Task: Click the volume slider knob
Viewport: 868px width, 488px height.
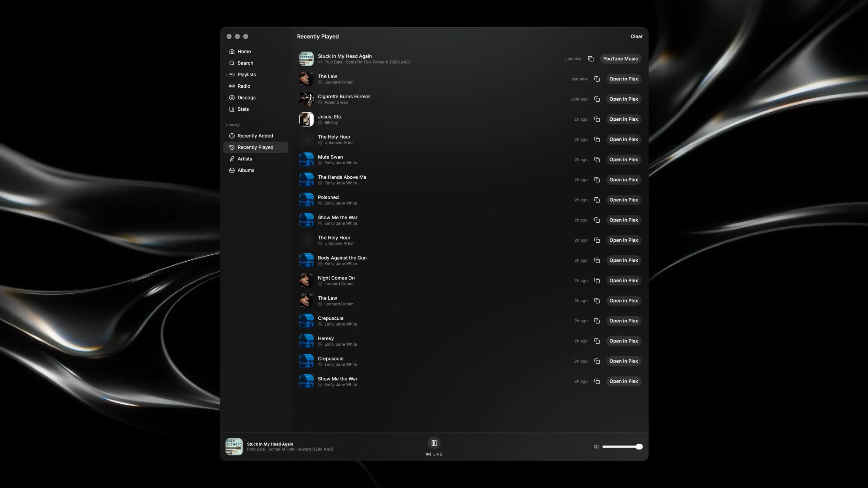Action: [x=639, y=447]
